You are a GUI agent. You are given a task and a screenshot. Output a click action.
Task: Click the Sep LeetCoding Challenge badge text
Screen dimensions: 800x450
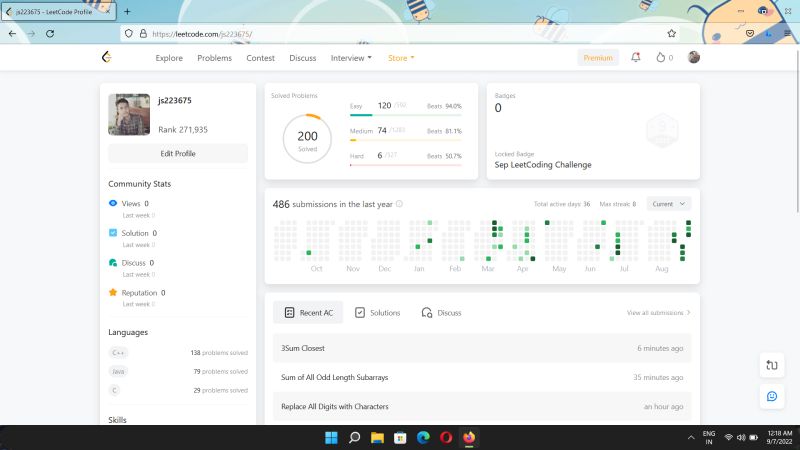[543, 165]
